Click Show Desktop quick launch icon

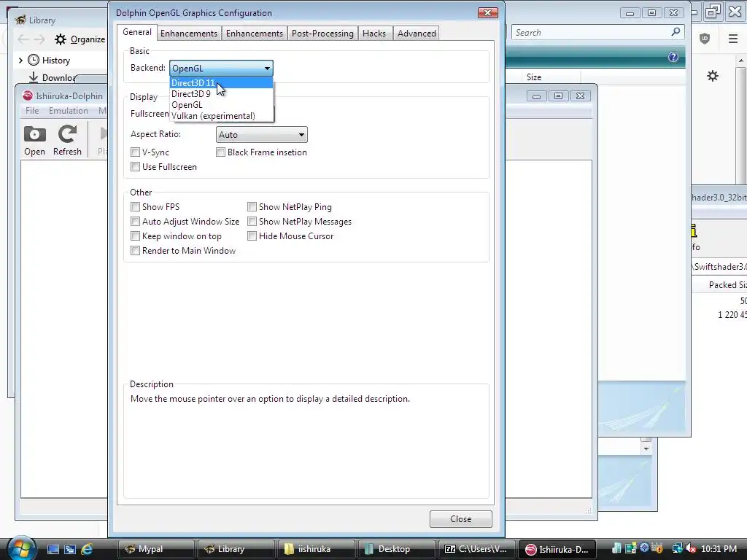pyautogui.click(x=53, y=549)
